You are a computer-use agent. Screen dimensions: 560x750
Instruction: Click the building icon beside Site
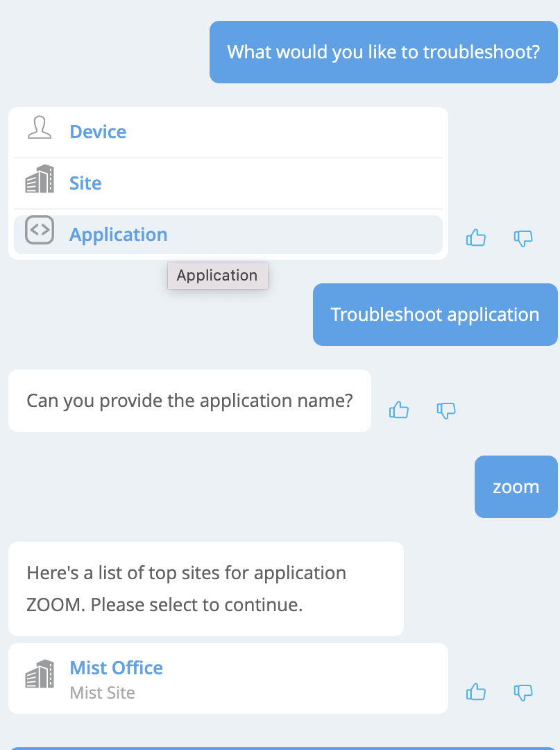40,179
